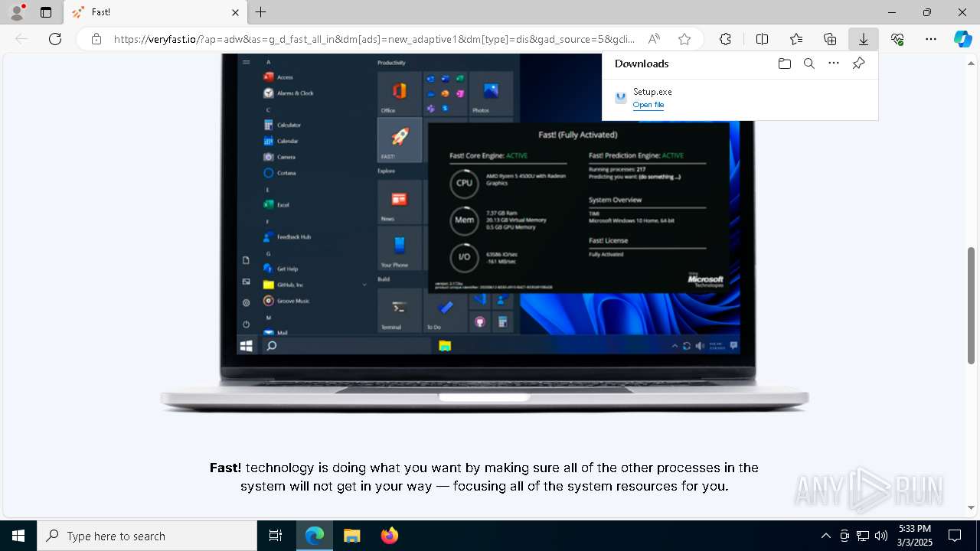The height and width of the screenshot is (551, 980).
Task: Open File Explorer from taskbar
Action: point(352,536)
